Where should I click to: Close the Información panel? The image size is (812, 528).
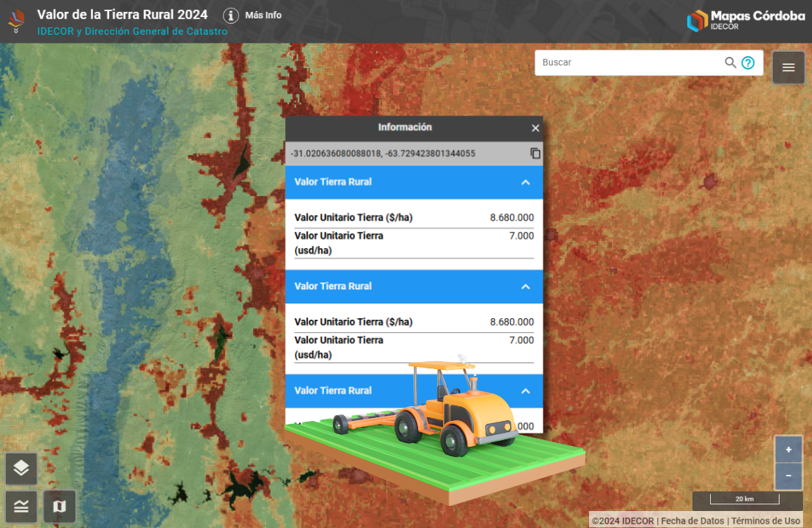[x=535, y=128]
